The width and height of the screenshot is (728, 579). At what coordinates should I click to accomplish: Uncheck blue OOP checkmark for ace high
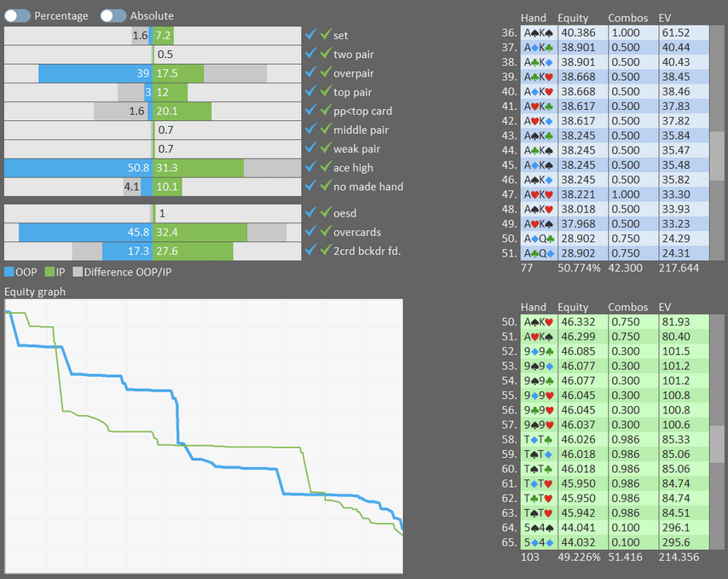310,167
